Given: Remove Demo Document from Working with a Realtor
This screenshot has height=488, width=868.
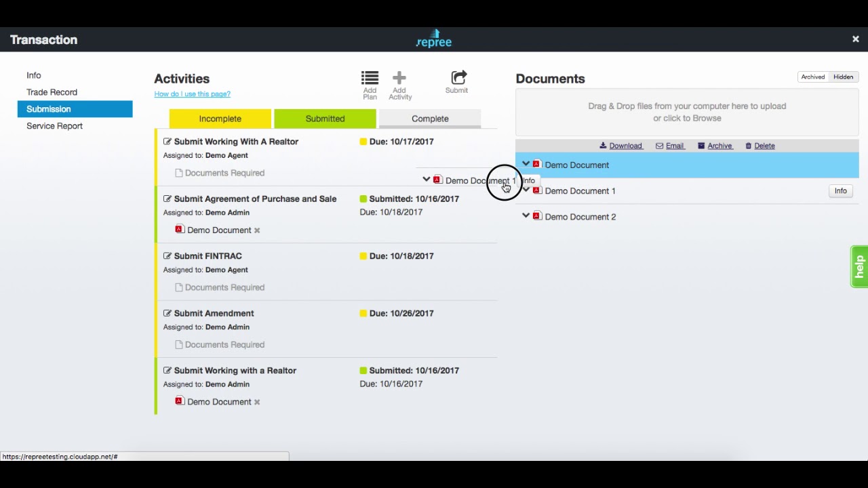Looking at the screenshot, I should (x=257, y=402).
